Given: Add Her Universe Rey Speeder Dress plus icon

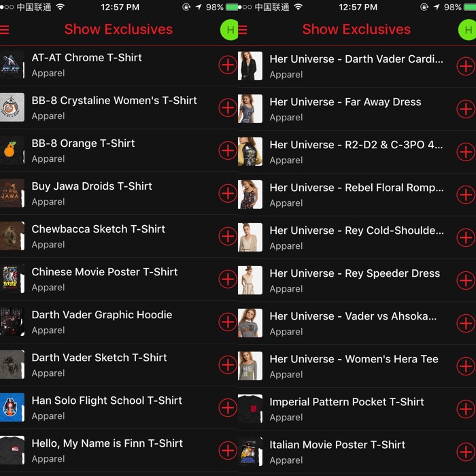Looking at the screenshot, I should tap(466, 280).
